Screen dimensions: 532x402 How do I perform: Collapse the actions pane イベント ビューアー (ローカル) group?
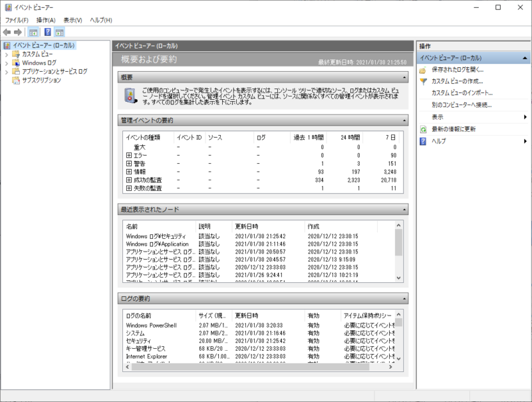(525, 58)
